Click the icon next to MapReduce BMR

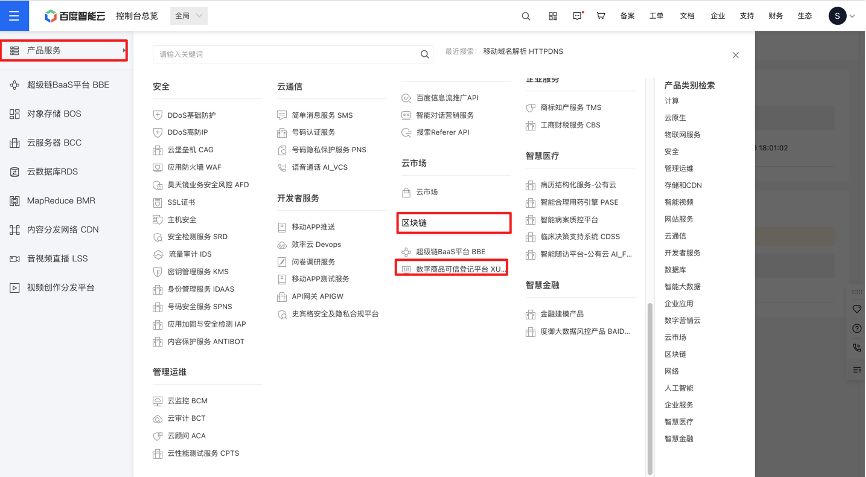15,201
